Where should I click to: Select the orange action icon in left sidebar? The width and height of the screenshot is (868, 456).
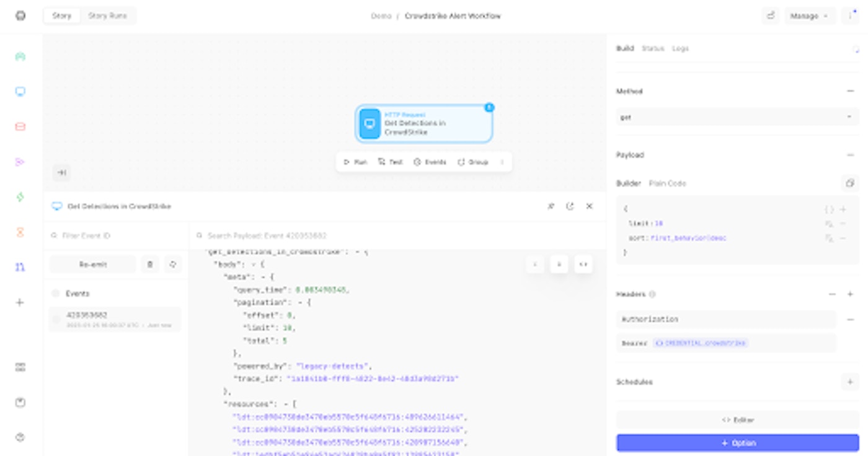pyautogui.click(x=20, y=232)
